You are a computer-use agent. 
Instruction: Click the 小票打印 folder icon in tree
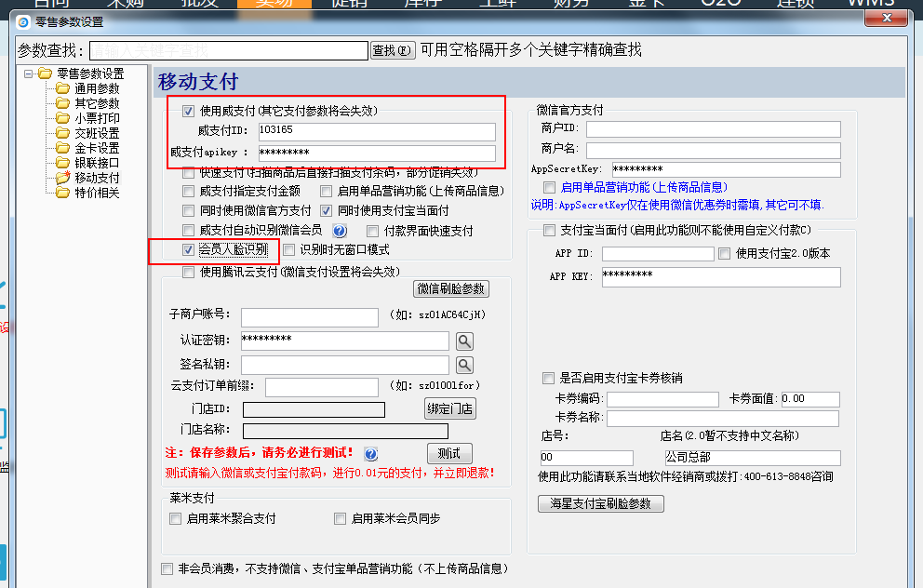[x=63, y=118]
